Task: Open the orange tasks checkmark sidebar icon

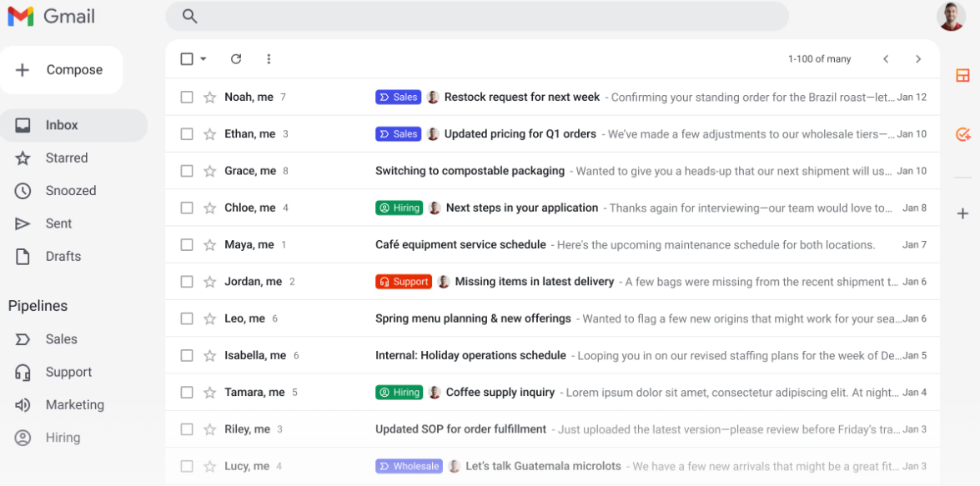Action: tap(962, 133)
